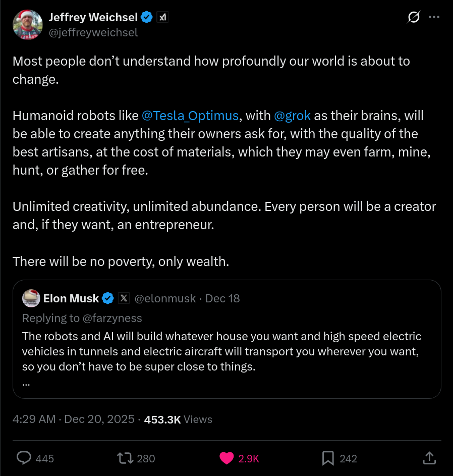Click the @jeffreyweichsel handle
The image size is (453, 476).
[93, 32]
